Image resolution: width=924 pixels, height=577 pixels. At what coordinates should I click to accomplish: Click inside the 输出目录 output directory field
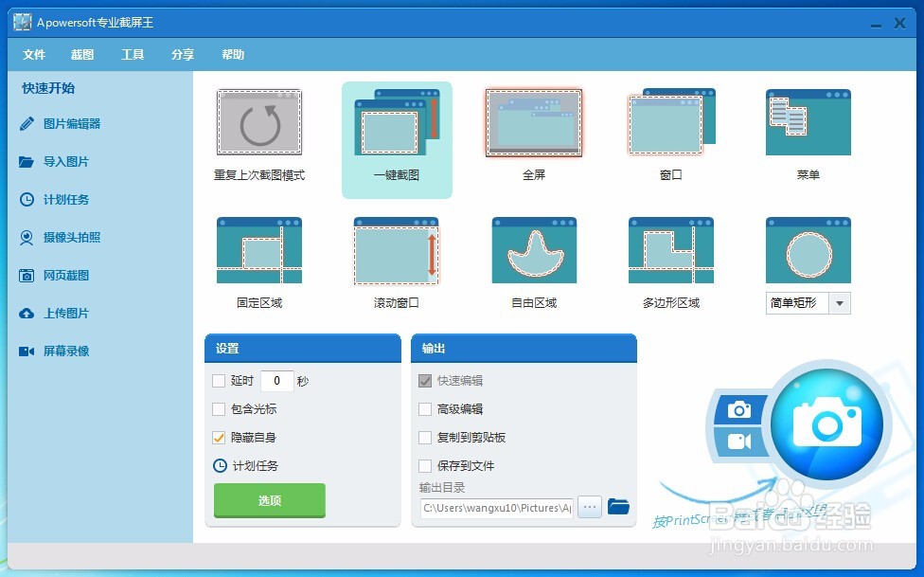(497, 508)
